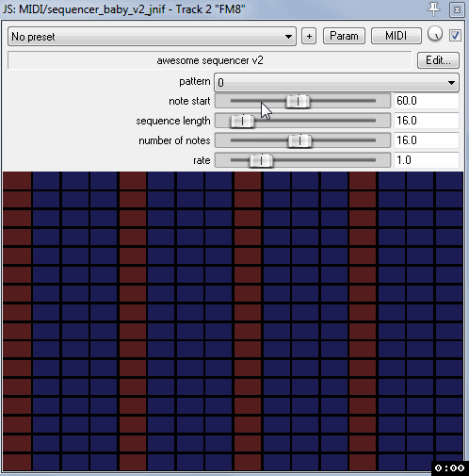Click the number of notes value field

coord(427,140)
